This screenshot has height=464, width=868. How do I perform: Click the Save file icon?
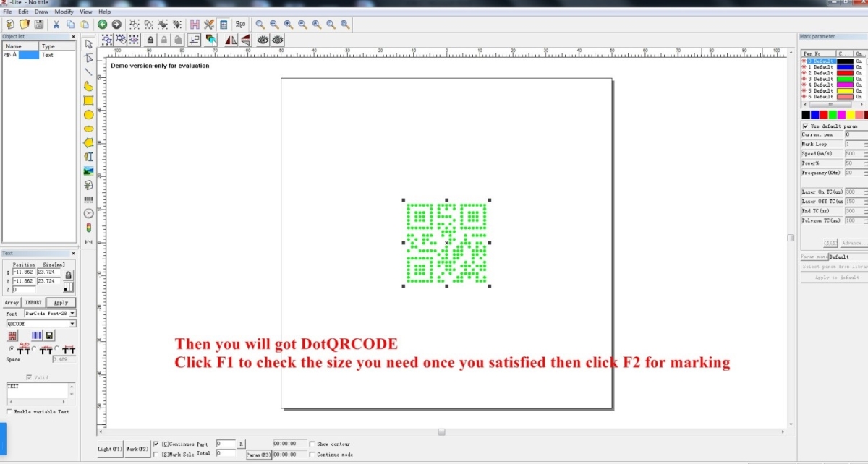pos(38,25)
